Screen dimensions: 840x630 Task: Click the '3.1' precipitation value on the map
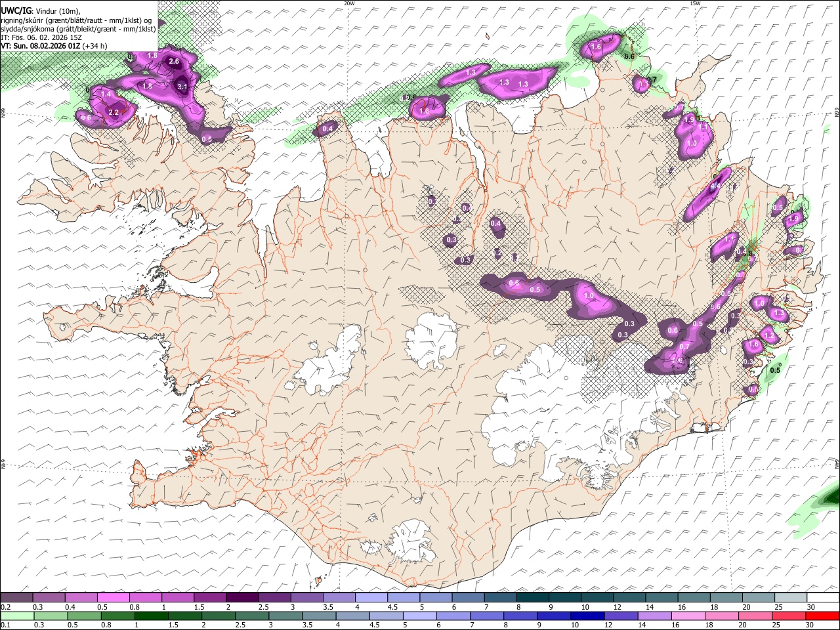point(182,87)
